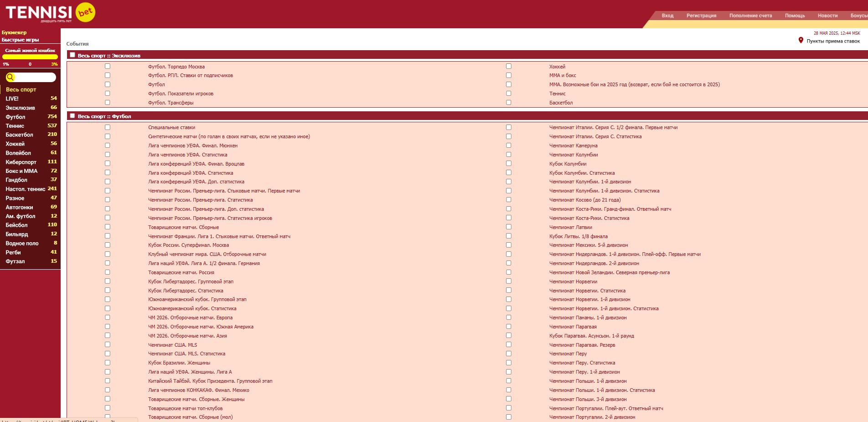Open 'Кубок Литвы. 1/8 финала'
This screenshot has width=868, height=422.
click(x=579, y=236)
